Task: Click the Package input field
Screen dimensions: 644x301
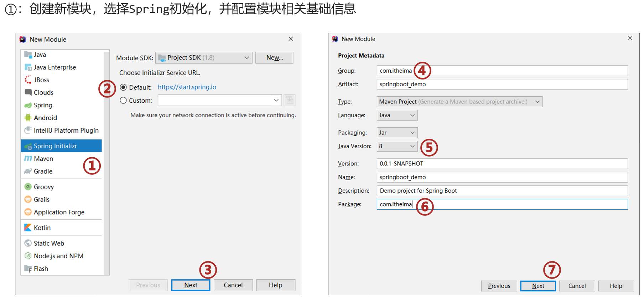Action: click(x=502, y=204)
